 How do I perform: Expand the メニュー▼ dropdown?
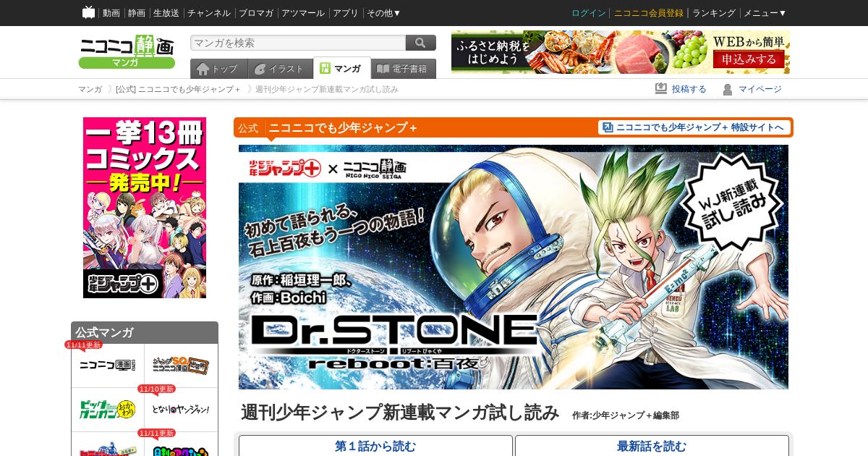(765, 13)
